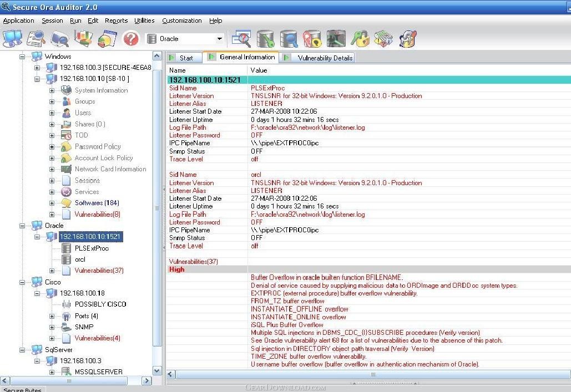
Task: Click the wrench and bucket utilities icon
Action: [x=407, y=39]
